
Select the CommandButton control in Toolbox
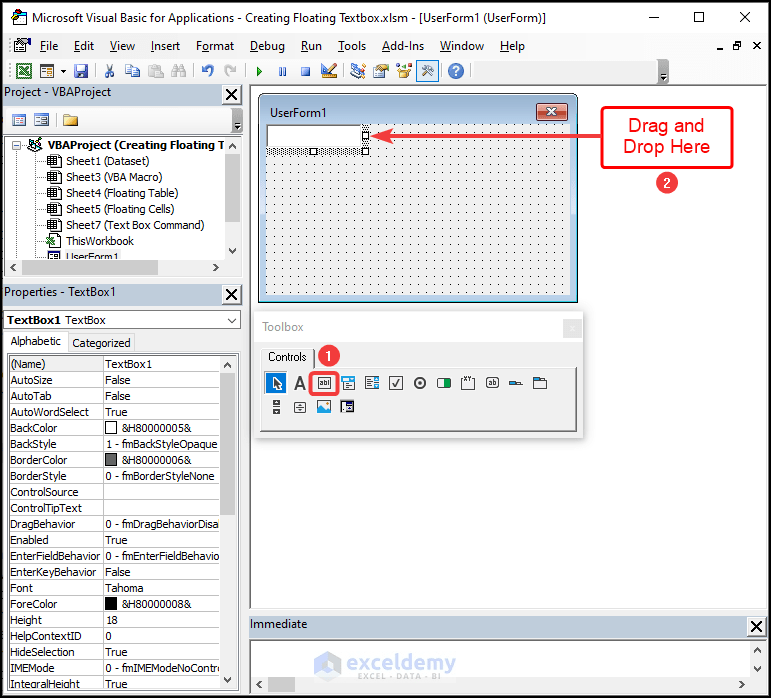click(492, 383)
